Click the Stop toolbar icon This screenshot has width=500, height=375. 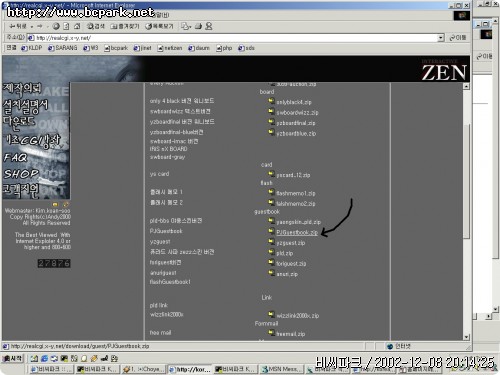pos(56,26)
